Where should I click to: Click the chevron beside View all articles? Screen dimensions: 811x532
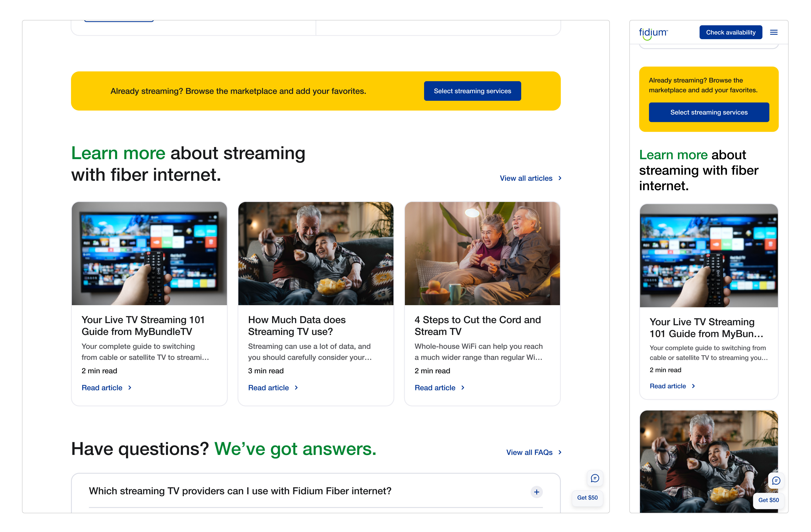(x=560, y=178)
